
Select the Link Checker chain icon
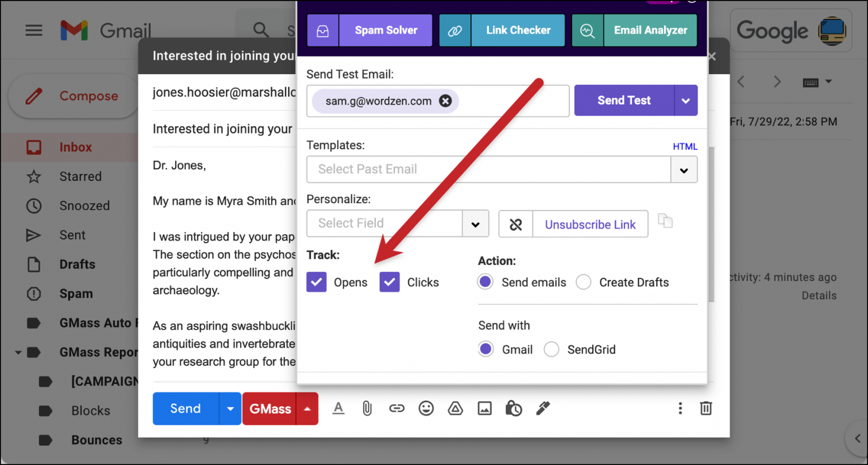[455, 30]
